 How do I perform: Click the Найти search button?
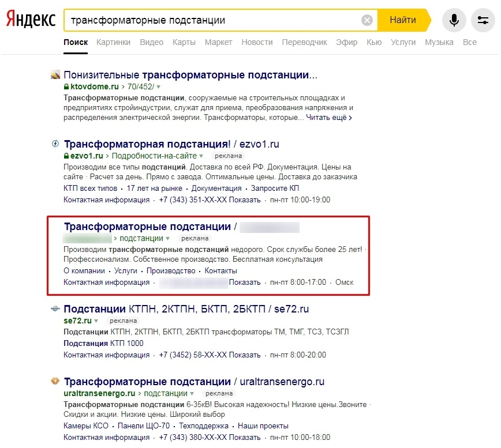point(403,20)
